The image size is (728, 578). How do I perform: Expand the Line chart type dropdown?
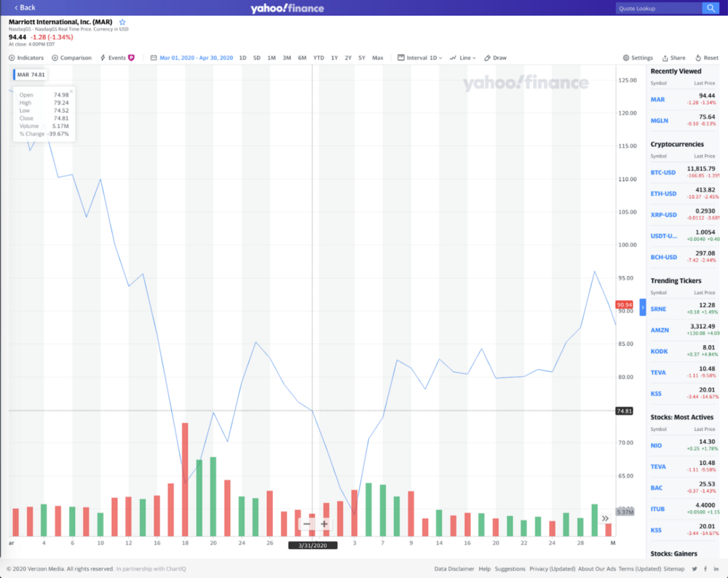pos(463,58)
